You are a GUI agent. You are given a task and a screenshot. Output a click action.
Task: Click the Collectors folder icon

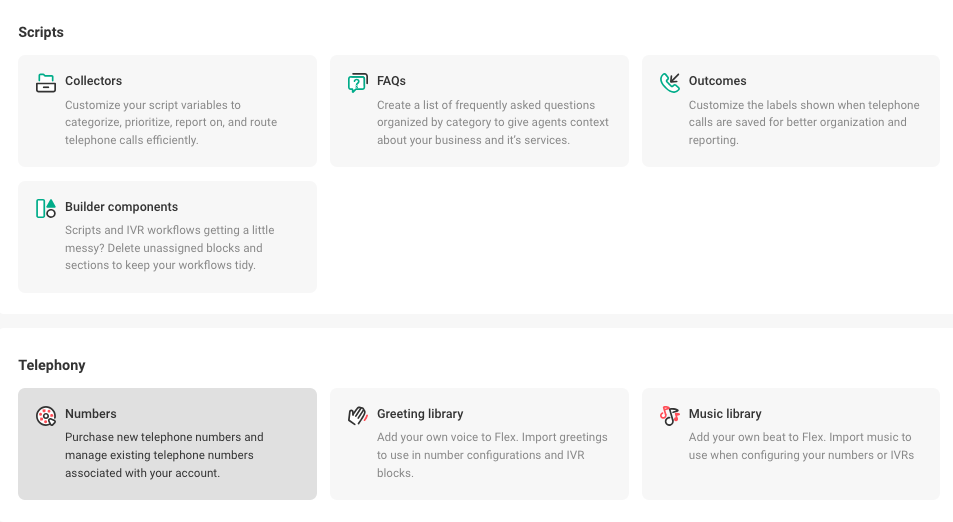[x=46, y=83]
